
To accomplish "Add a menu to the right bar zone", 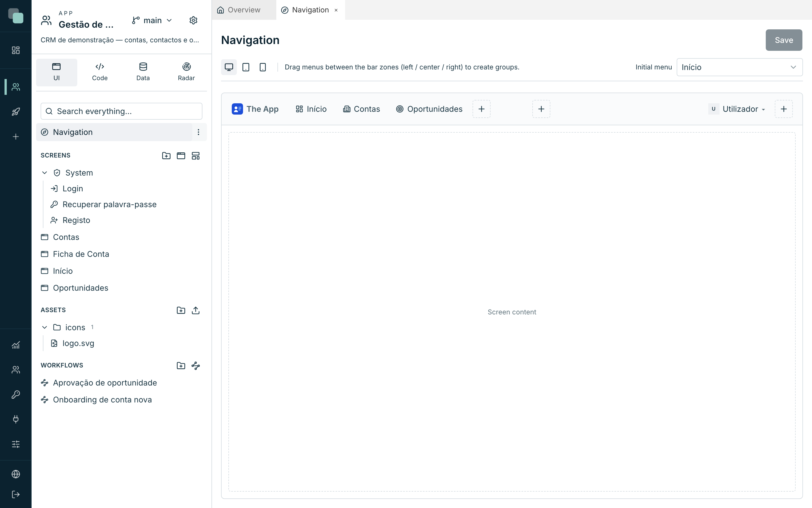I will 784,109.
